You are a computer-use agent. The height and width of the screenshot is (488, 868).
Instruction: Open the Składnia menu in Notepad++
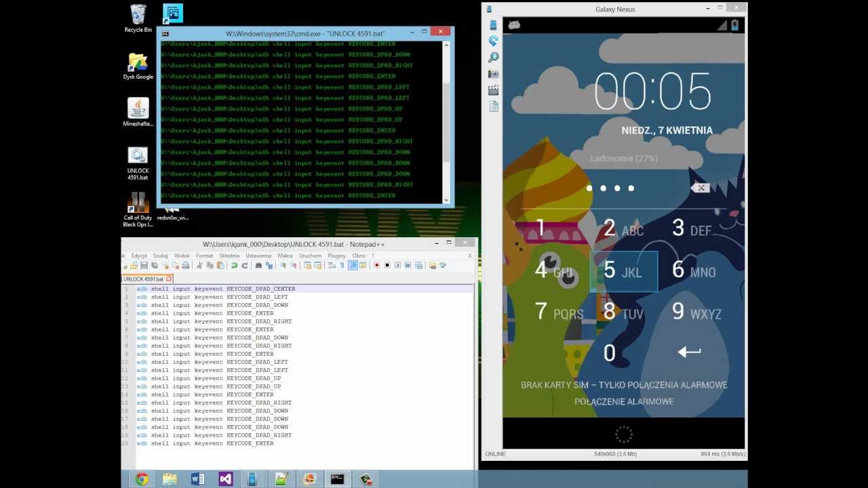pos(229,256)
